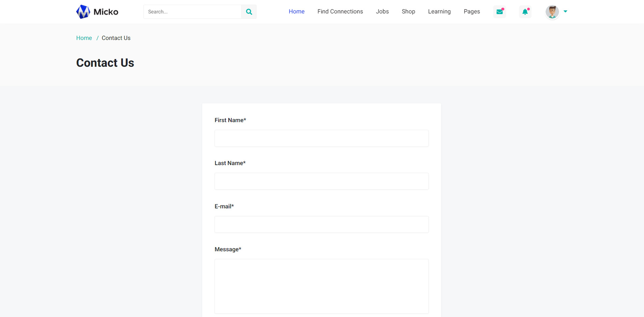
Task: Open the Find Connections menu
Action: [x=340, y=11]
